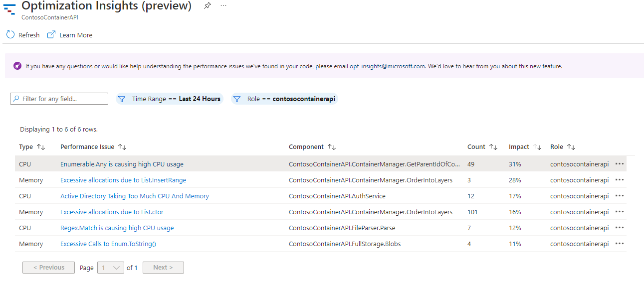
Task: Change the Time Range filter pill
Action: (x=170, y=99)
